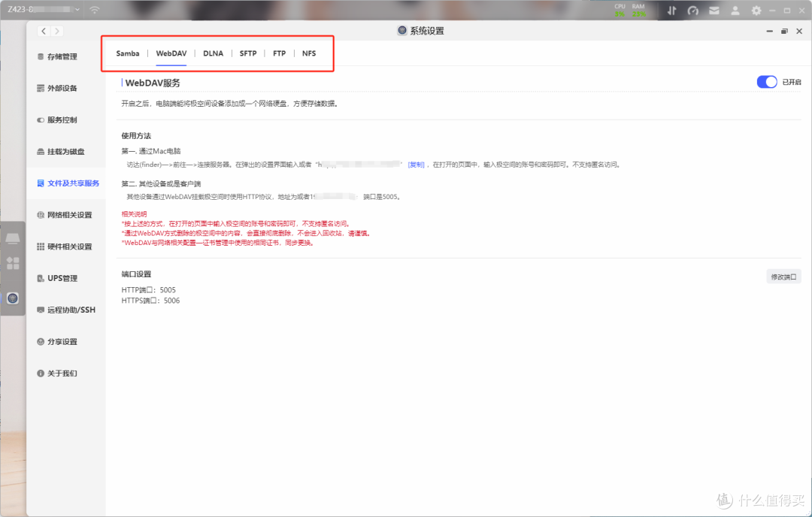Select the WebDAV tab
This screenshot has height=517, width=812.
(171, 53)
